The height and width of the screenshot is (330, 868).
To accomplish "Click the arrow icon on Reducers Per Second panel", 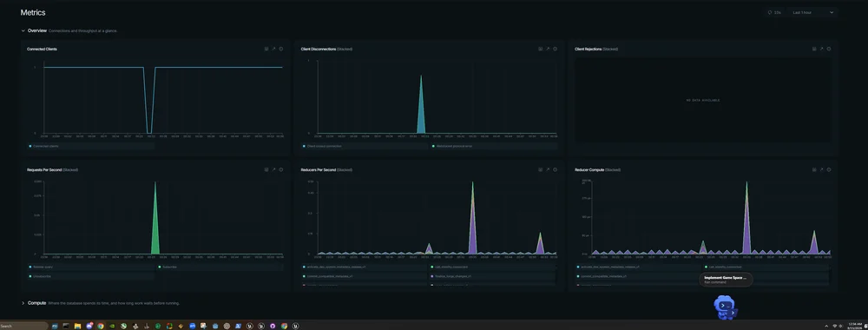I will pos(548,169).
